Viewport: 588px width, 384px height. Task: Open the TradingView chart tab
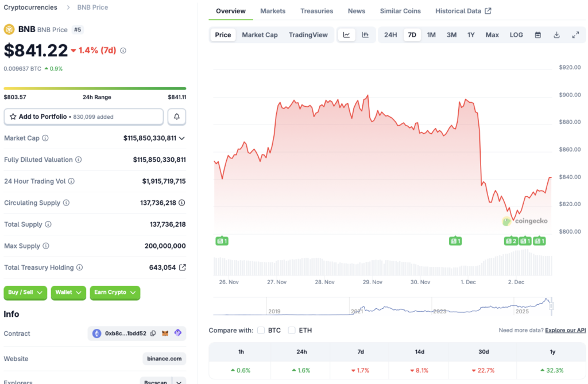click(308, 34)
